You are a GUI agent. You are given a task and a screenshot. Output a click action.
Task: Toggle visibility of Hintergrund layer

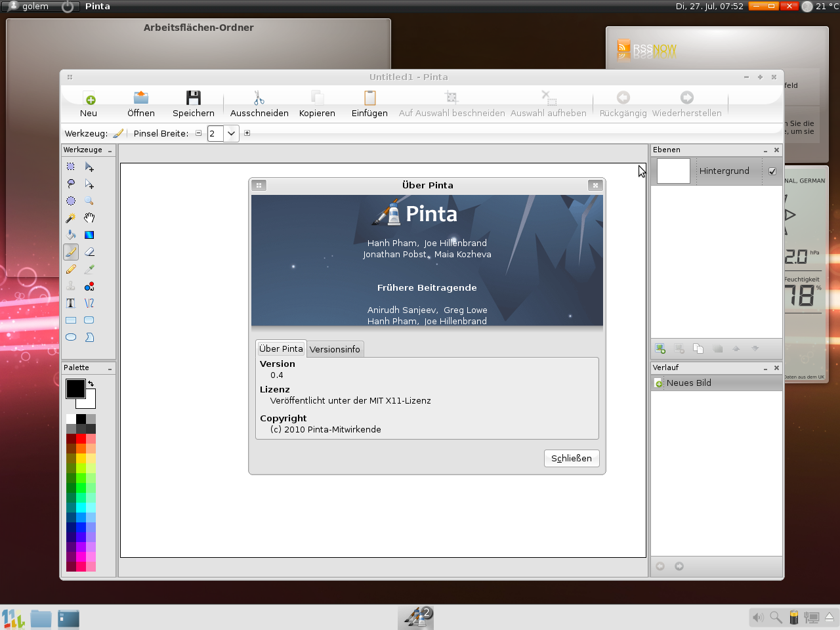[772, 171]
